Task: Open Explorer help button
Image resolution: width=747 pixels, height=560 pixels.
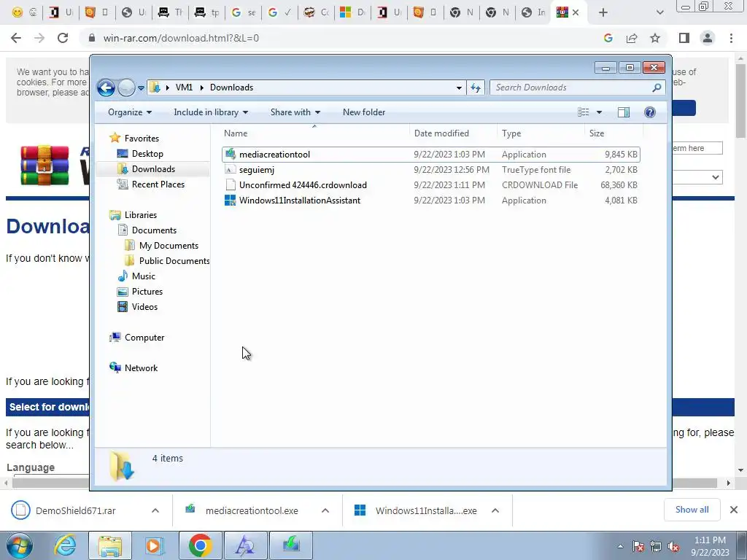Action: [650, 112]
